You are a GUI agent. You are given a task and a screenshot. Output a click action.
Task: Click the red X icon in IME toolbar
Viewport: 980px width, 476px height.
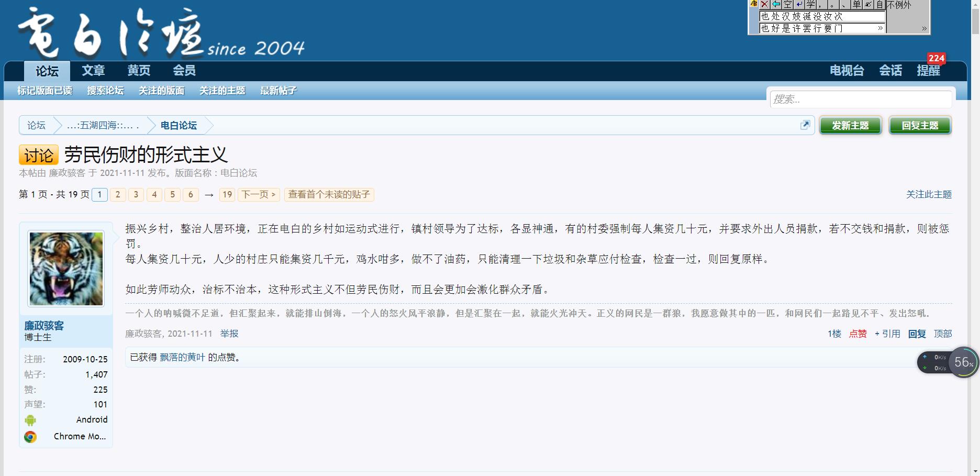coord(764,5)
